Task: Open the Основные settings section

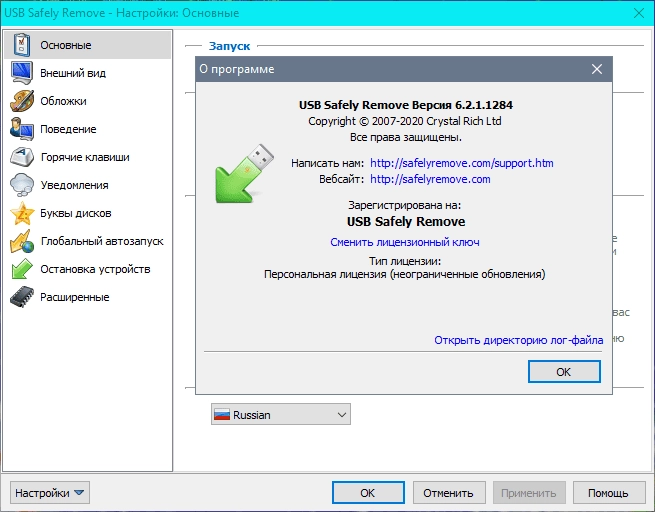Action: pyautogui.click(x=88, y=45)
